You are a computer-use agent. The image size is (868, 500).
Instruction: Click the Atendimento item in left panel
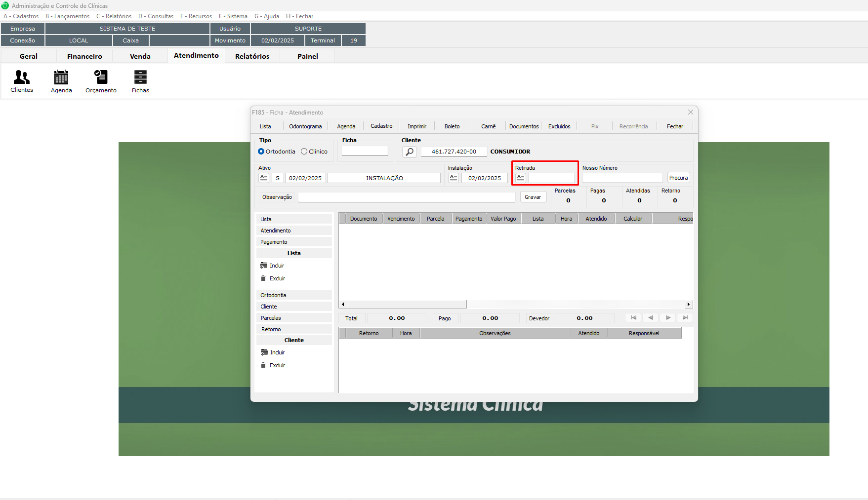point(294,231)
